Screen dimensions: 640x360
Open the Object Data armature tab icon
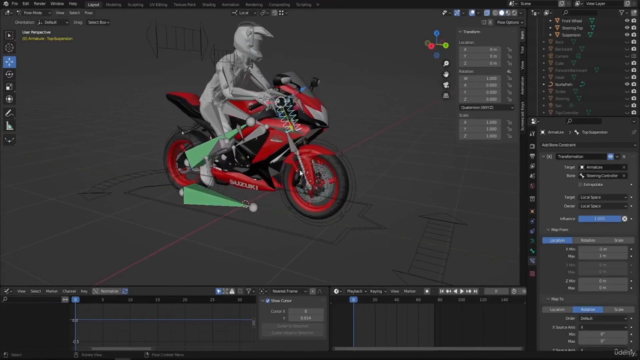[532, 241]
